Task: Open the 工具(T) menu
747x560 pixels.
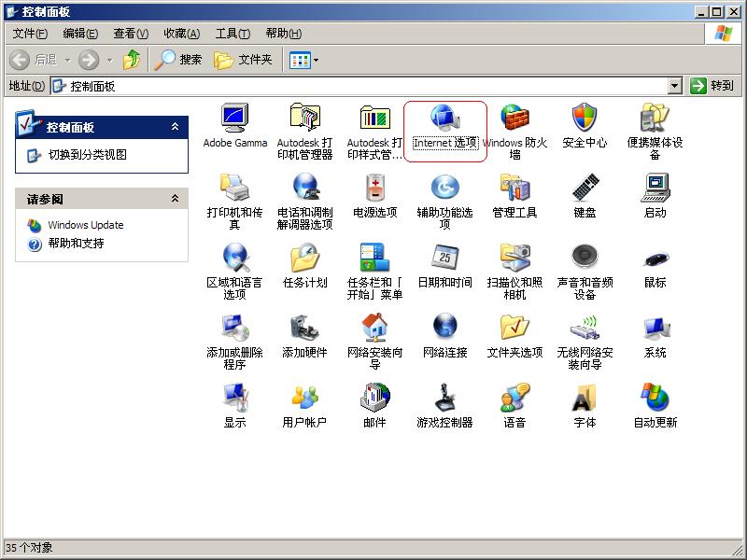Action: pyautogui.click(x=233, y=34)
